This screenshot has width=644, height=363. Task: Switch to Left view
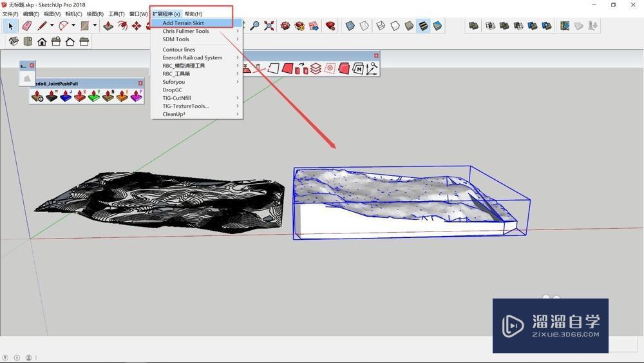(x=84, y=41)
